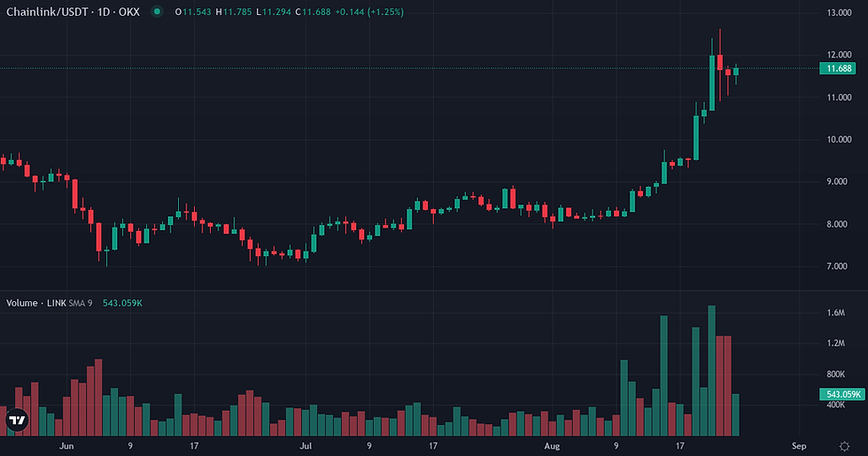Image resolution: width=868 pixels, height=456 pixels.
Task: Click the 543.059K volume axis label
Action: coord(842,394)
